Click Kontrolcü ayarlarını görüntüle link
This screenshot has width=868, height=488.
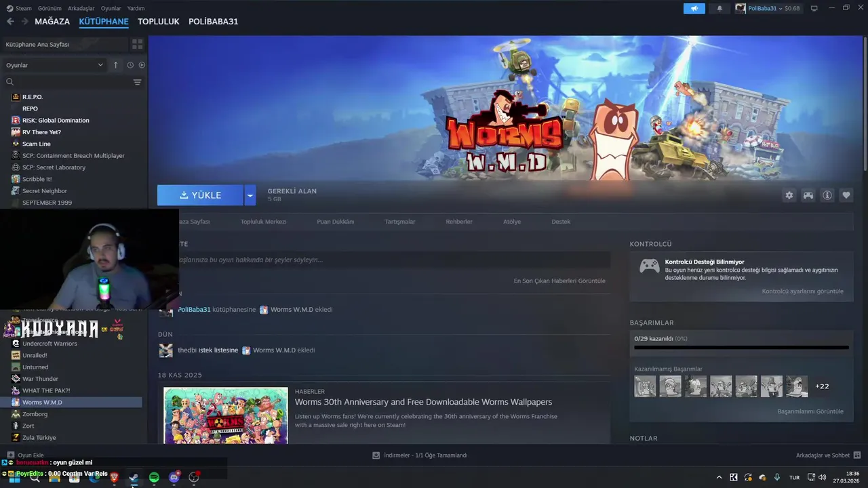click(803, 291)
